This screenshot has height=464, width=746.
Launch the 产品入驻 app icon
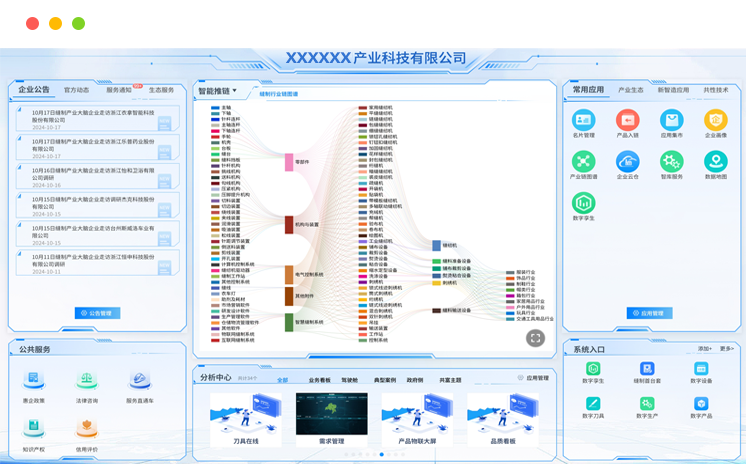tap(627, 120)
